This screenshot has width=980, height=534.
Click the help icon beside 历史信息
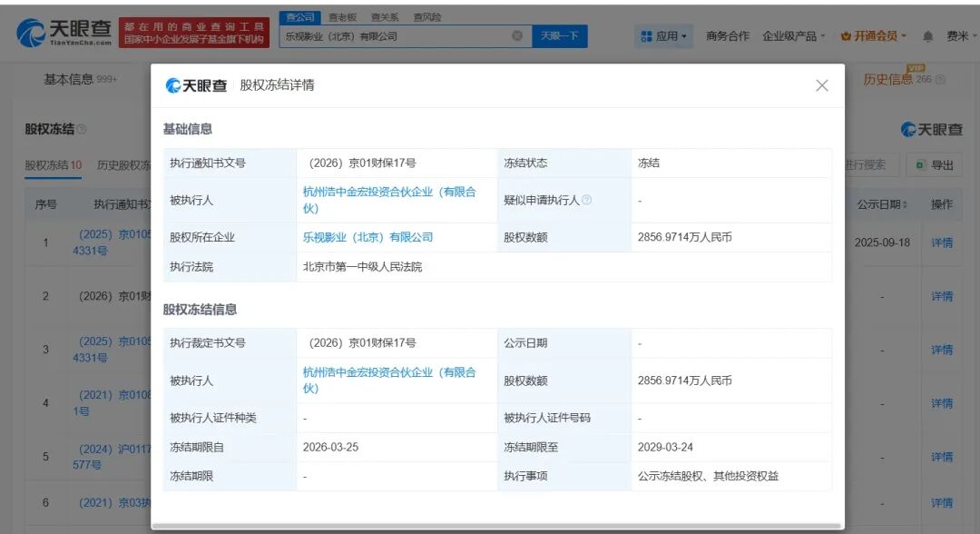(x=940, y=80)
